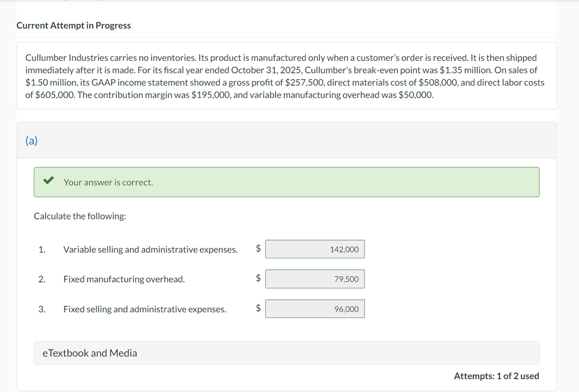Screen dimensions: 579x392
Task: Focus the fixed selling expenses field showing 96,000
Action: click(x=315, y=309)
